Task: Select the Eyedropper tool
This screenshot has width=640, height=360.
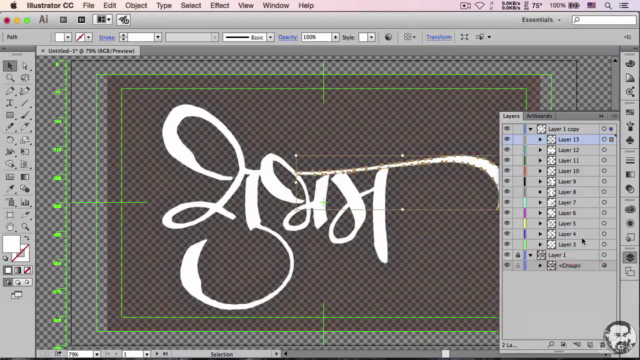Action: tap(10, 189)
